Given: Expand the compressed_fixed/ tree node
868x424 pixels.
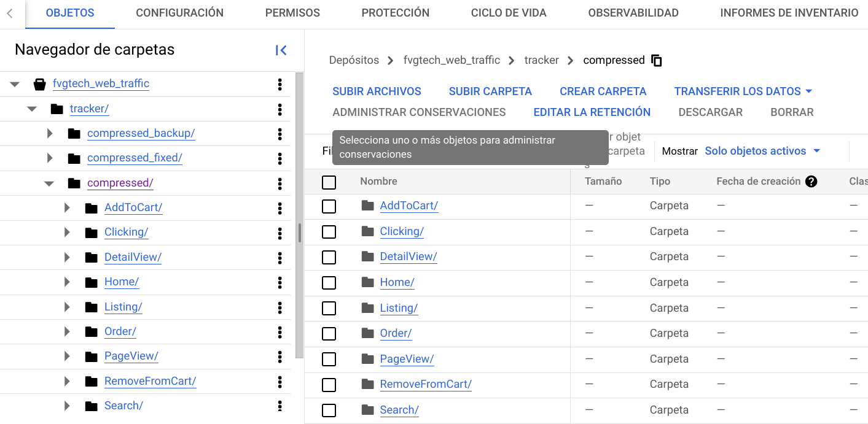Looking at the screenshot, I should [50, 158].
